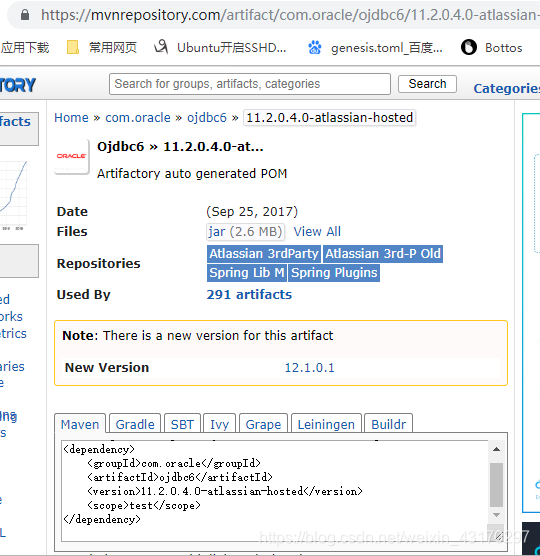Click the Artifactory auto generated POM description
Screen dimensions: 540x556
(x=192, y=174)
